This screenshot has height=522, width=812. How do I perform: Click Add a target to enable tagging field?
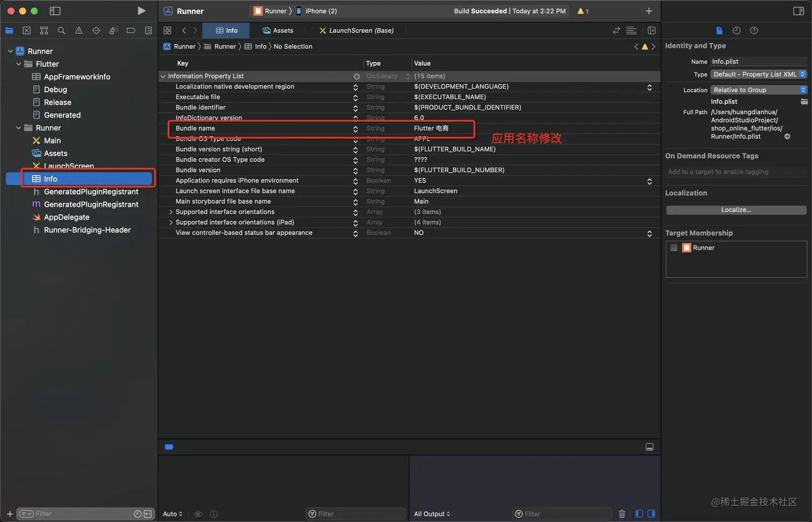(736, 172)
